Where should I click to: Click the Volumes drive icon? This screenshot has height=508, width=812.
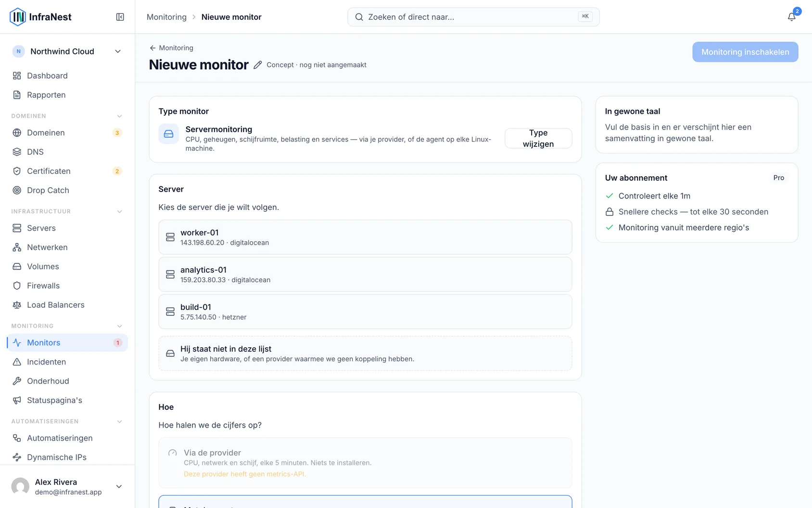(x=17, y=266)
